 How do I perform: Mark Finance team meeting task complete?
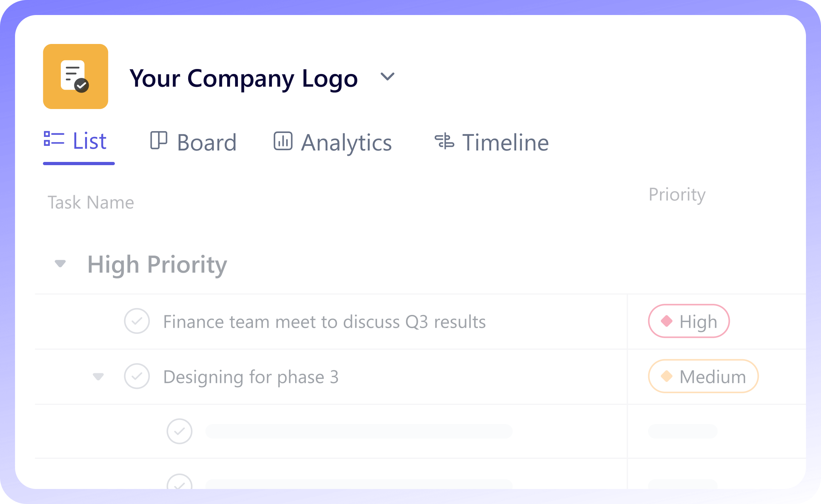tap(137, 321)
